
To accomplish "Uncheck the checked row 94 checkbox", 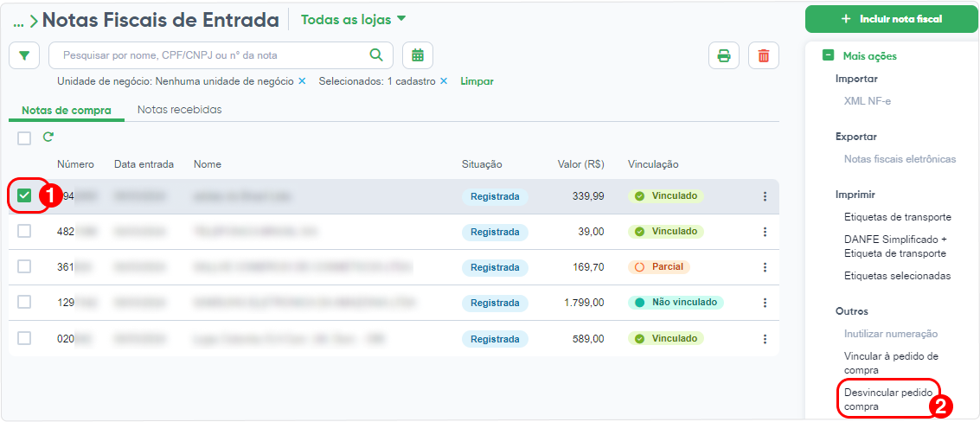I will click(x=24, y=196).
